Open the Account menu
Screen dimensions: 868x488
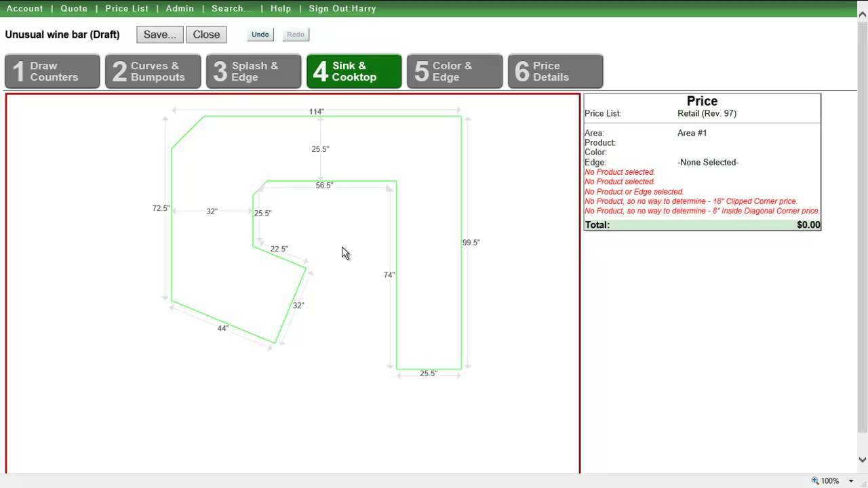tap(24, 8)
